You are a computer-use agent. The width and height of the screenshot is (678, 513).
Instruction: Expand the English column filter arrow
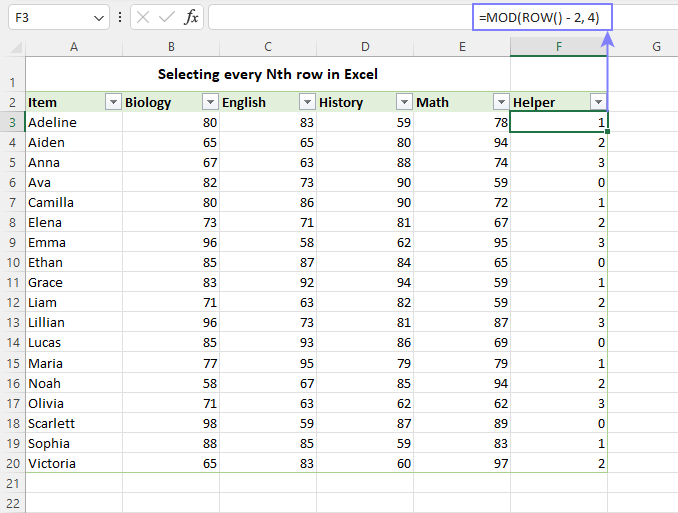(x=307, y=102)
